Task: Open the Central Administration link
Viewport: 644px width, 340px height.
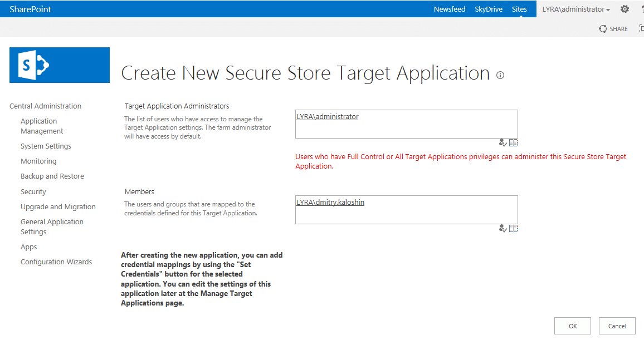Action: click(45, 106)
